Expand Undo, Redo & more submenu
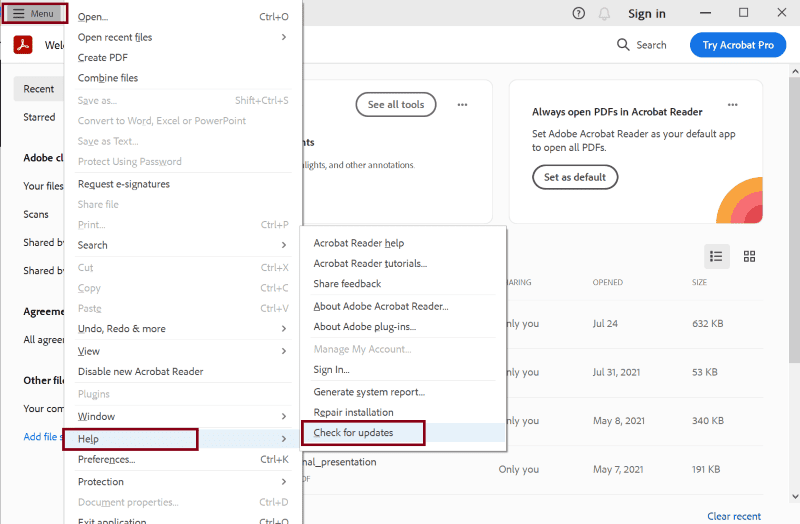The image size is (800, 524). tap(183, 329)
